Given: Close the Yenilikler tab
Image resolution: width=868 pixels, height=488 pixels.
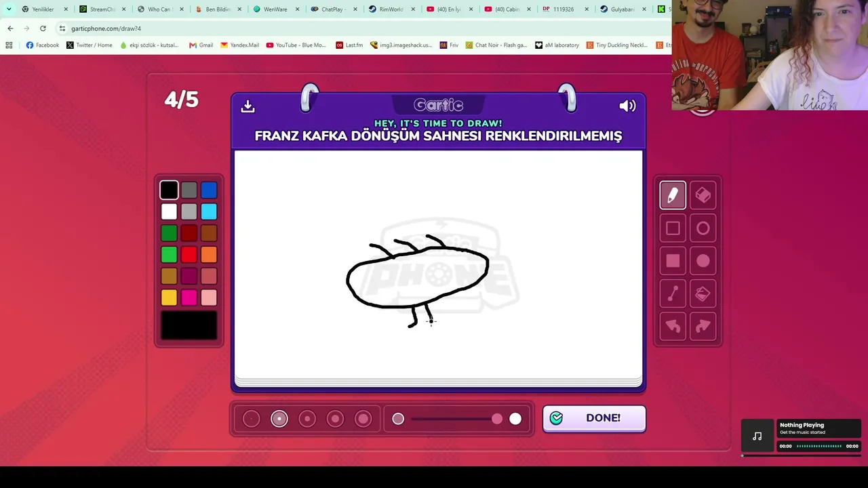Looking at the screenshot, I should pos(66,9).
